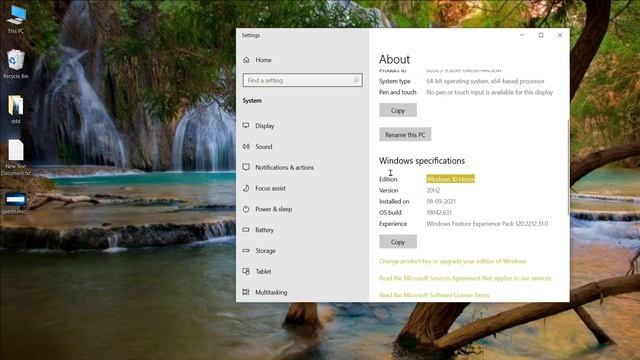Read the Microsoft Services Agreement link

[465, 278]
